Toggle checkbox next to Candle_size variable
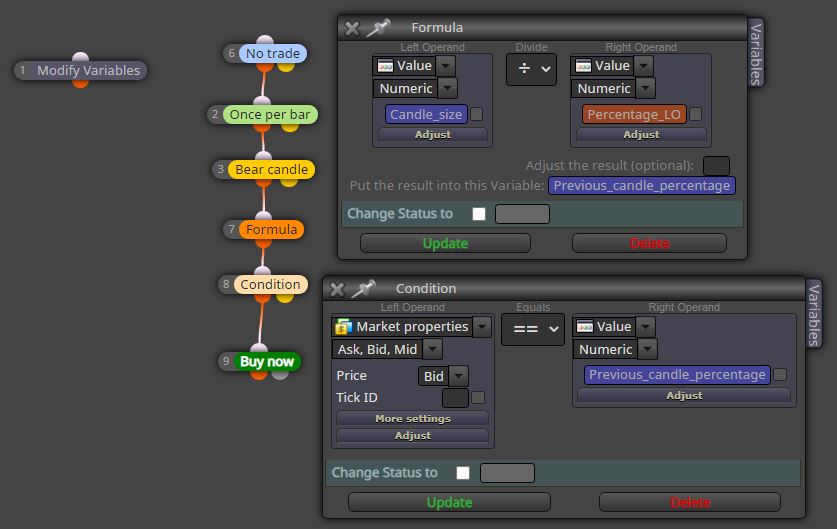The width and height of the screenshot is (837, 529). tap(477, 114)
